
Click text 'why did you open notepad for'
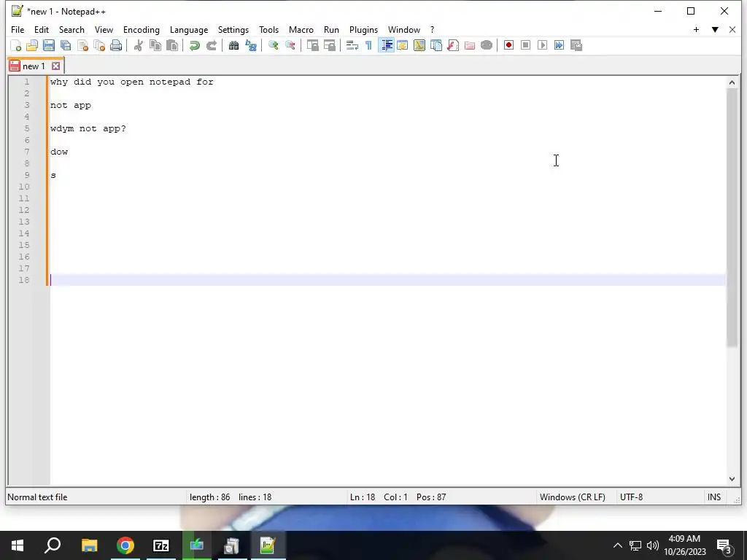click(132, 82)
